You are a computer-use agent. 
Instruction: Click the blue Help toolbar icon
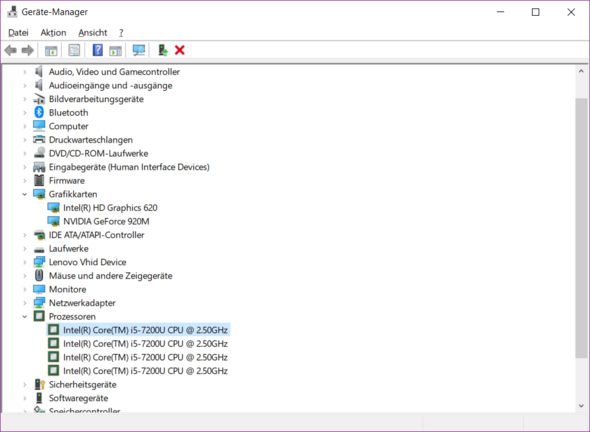point(97,50)
